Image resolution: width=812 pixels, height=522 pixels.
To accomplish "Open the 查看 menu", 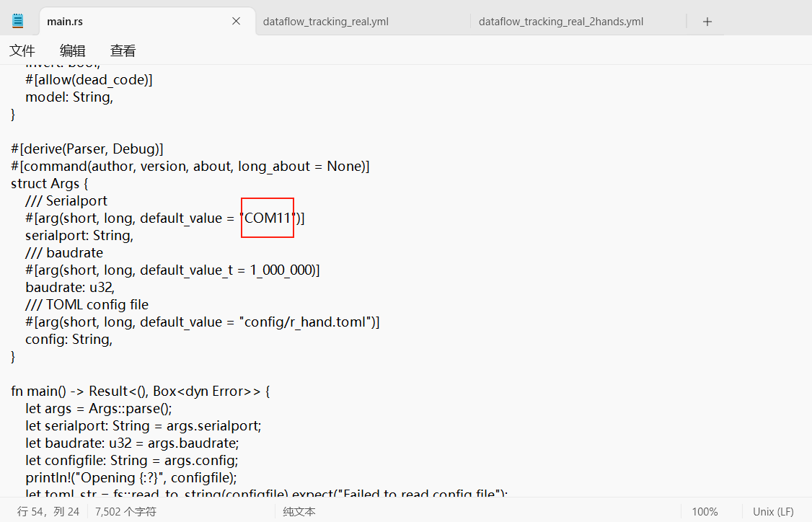I will click(x=123, y=50).
